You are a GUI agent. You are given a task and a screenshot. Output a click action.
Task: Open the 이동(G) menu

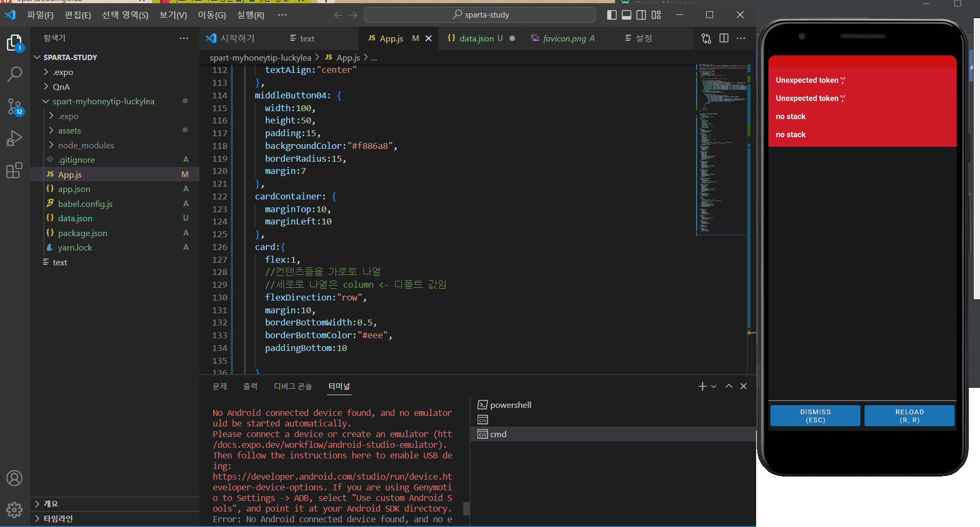tap(212, 15)
